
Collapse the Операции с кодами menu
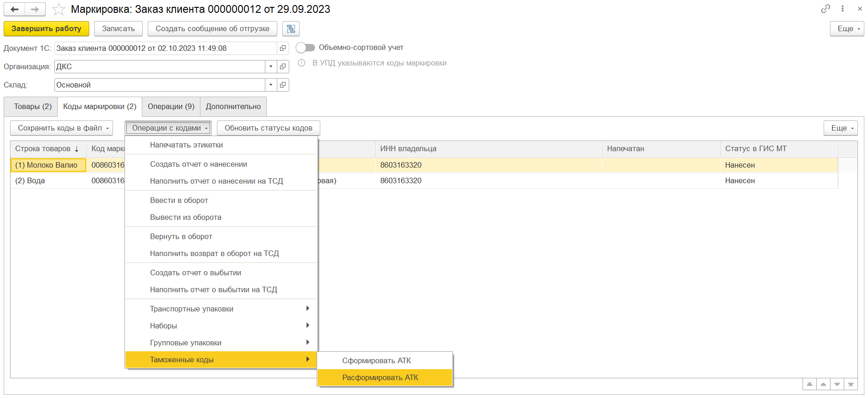pos(168,128)
